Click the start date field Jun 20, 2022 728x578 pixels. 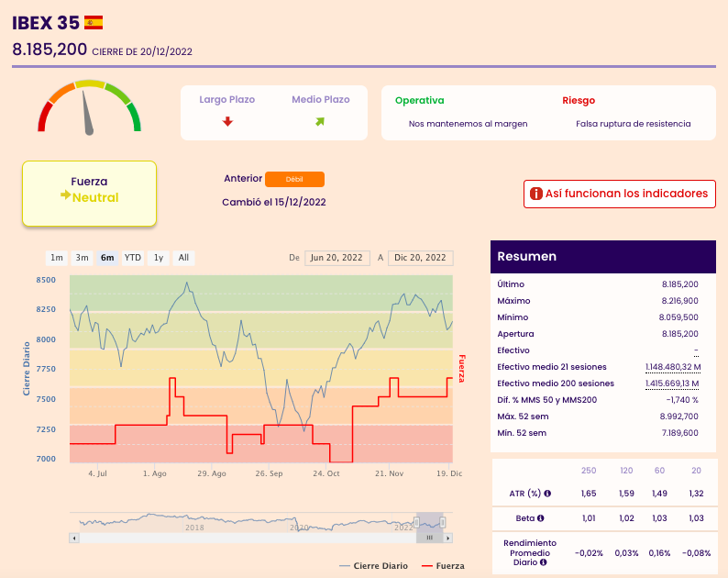click(337, 258)
